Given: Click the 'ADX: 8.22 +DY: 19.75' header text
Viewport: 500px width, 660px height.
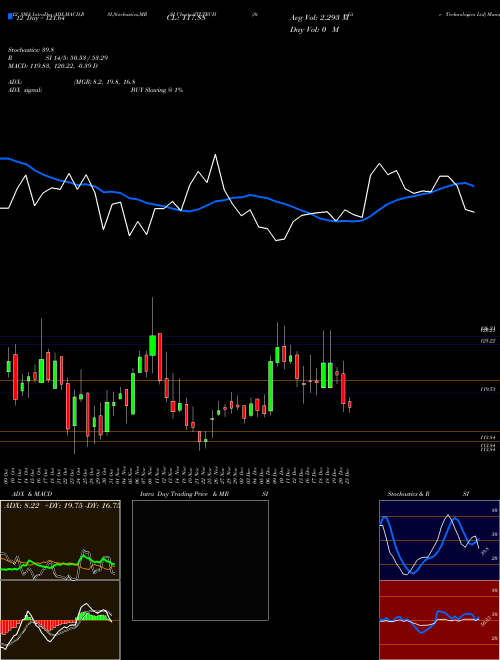Looking at the screenshot, I should (61, 506).
